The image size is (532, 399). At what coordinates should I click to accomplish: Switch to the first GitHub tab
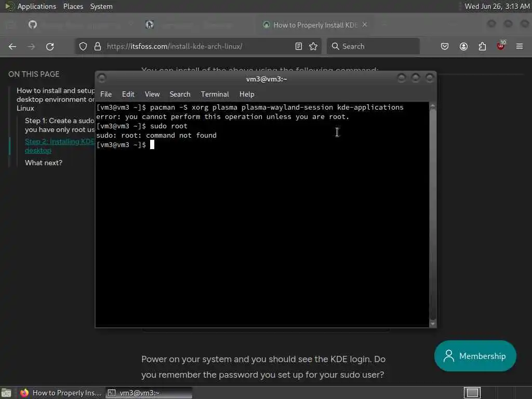[79, 25]
